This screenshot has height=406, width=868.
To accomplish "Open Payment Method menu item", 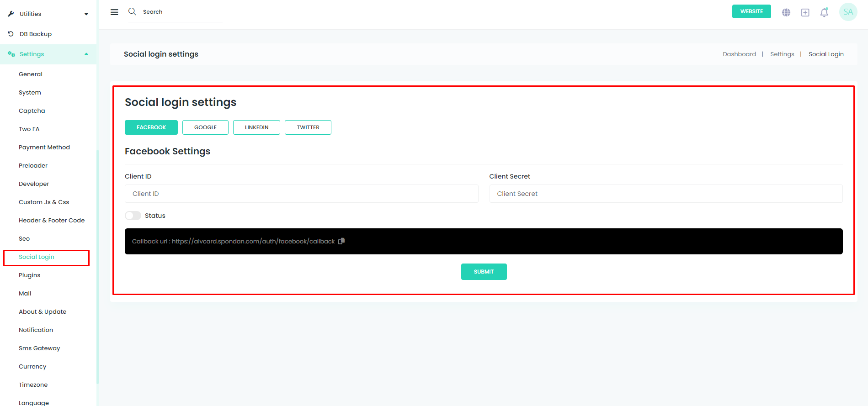I will (x=44, y=147).
